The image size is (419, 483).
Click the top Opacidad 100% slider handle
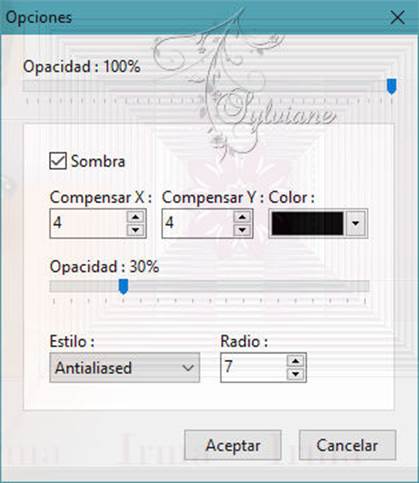click(x=392, y=86)
